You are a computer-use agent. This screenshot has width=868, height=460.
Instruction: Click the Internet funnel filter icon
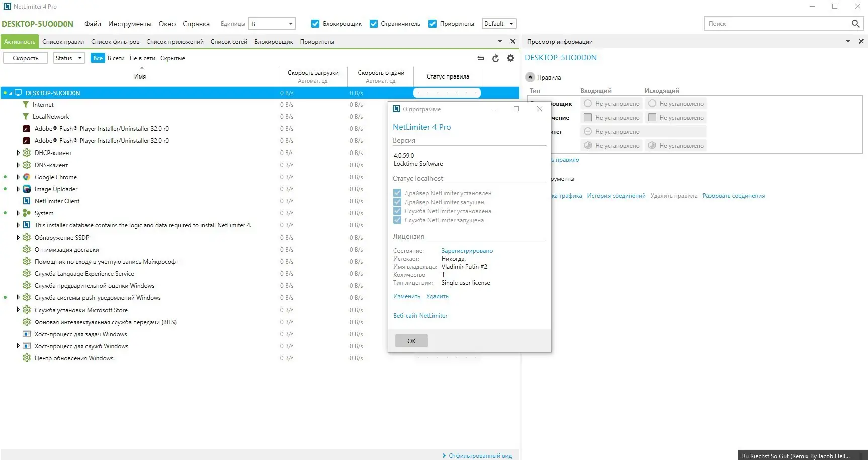point(26,104)
